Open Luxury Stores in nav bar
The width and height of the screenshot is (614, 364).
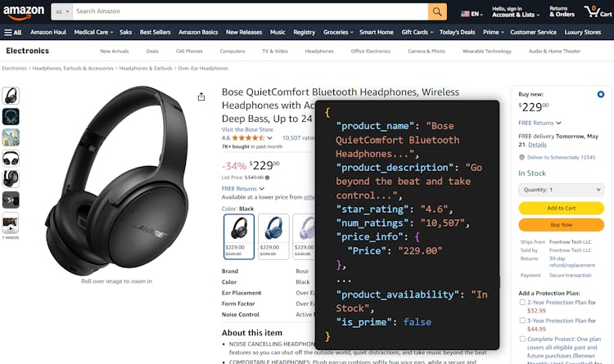[582, 33]
